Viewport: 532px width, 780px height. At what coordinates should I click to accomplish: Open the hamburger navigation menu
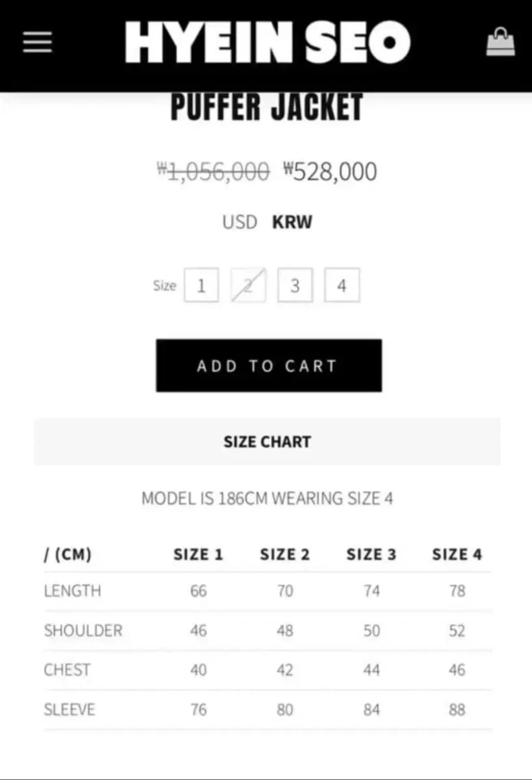coord(37,42)
